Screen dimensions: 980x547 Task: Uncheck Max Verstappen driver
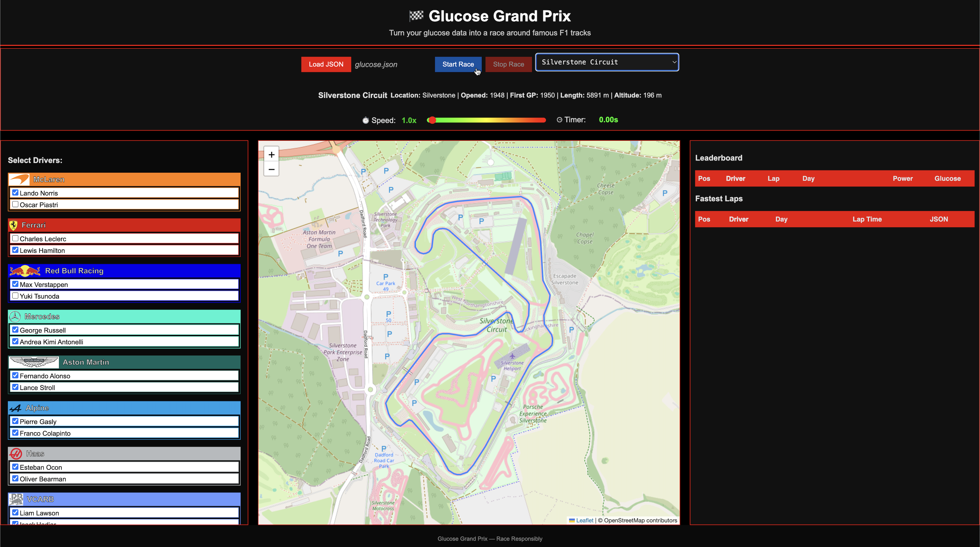point(15,284)
